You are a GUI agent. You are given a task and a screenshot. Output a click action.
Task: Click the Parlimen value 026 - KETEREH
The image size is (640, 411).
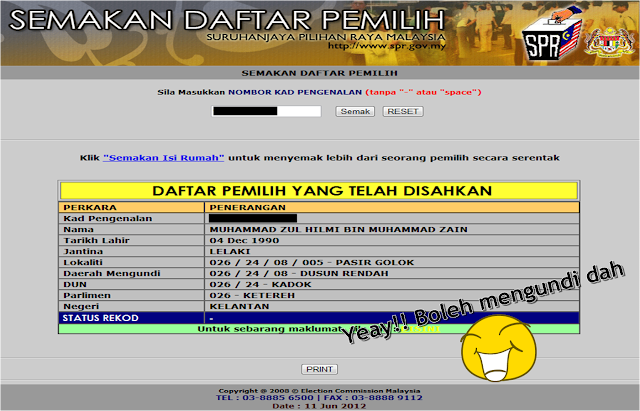click(x=252, y=295)
